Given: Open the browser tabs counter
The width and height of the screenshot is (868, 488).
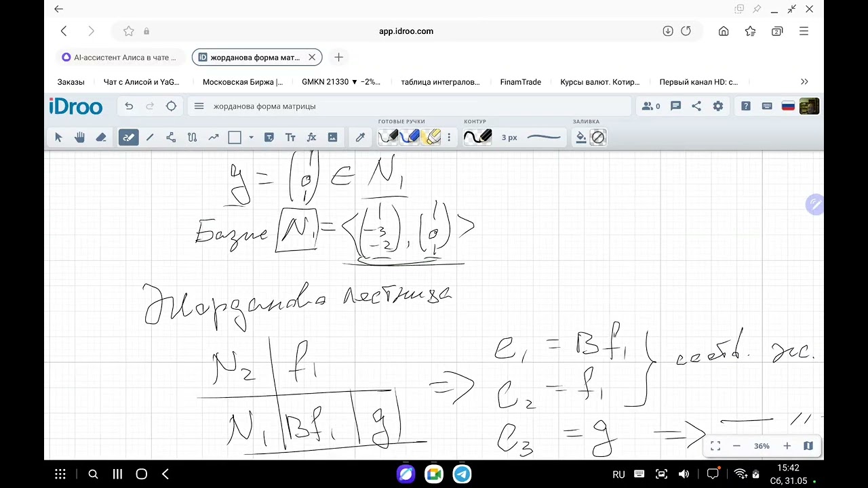Looking at the screenshot, I should (777, 31).
